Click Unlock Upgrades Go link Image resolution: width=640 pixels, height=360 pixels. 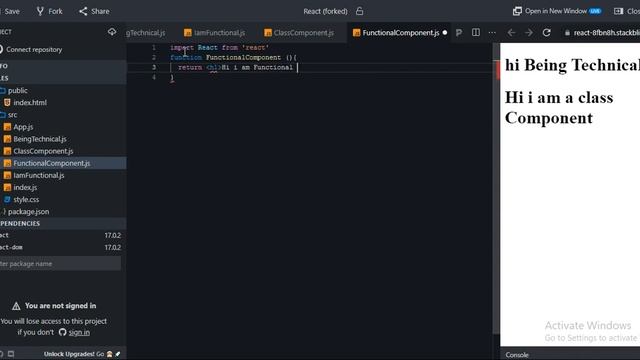tap(82, 354)
